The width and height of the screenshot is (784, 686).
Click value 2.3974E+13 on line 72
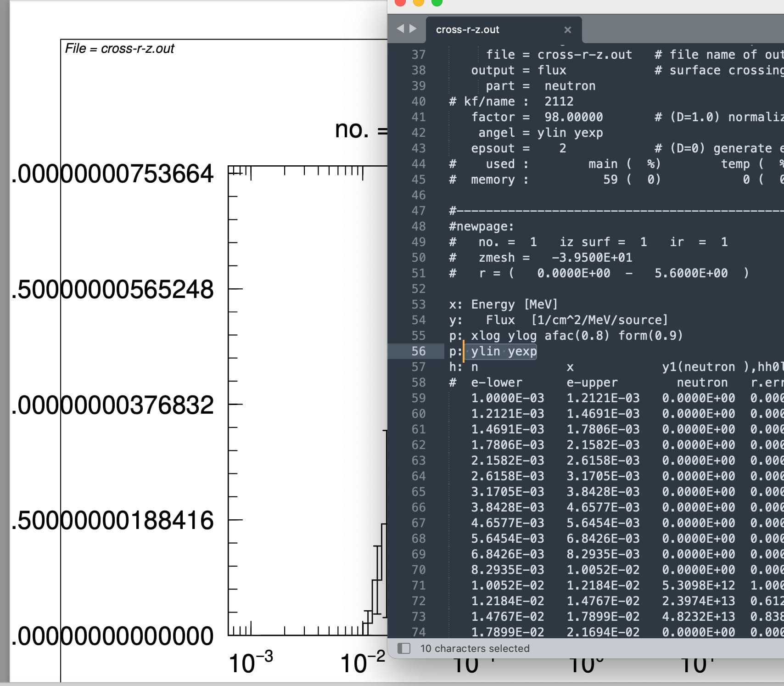pos(698,601)
